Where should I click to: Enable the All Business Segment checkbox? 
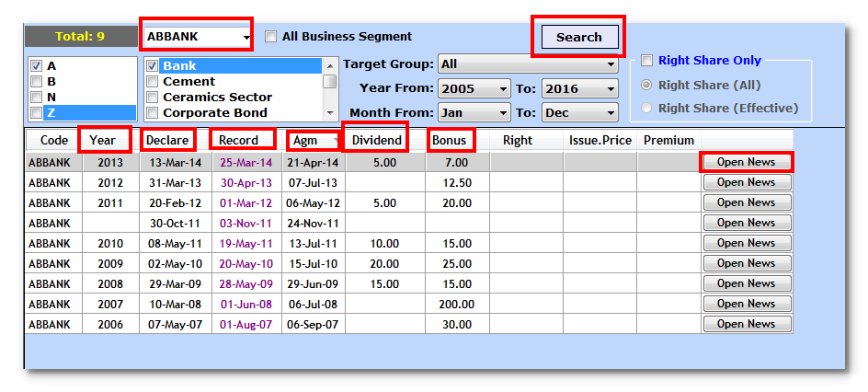pyautogui.click(x=270, y=37)
